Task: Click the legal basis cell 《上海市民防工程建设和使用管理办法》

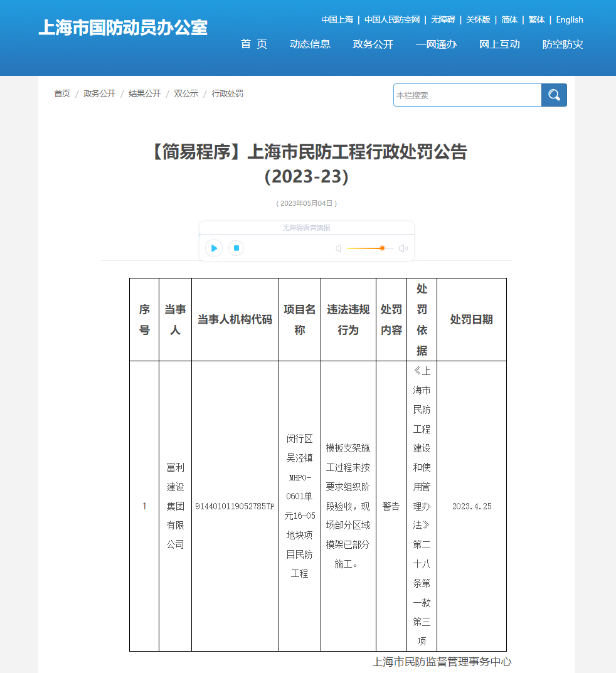Action: click(422, 506)
